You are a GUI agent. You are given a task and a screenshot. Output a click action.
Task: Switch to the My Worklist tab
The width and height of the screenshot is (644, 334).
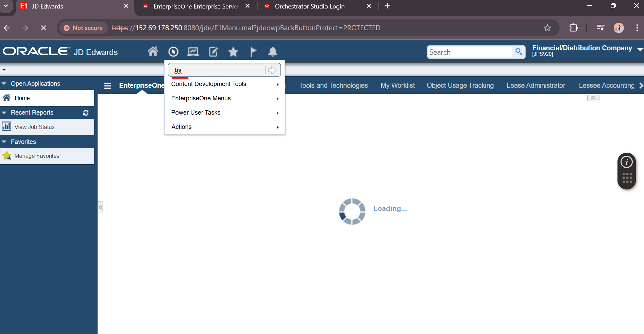397,85
